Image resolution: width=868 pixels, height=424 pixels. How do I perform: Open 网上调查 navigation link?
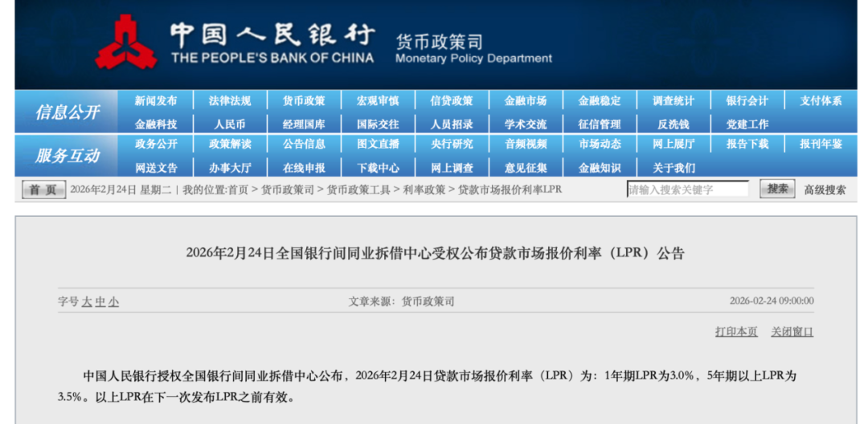coord(452,168)
